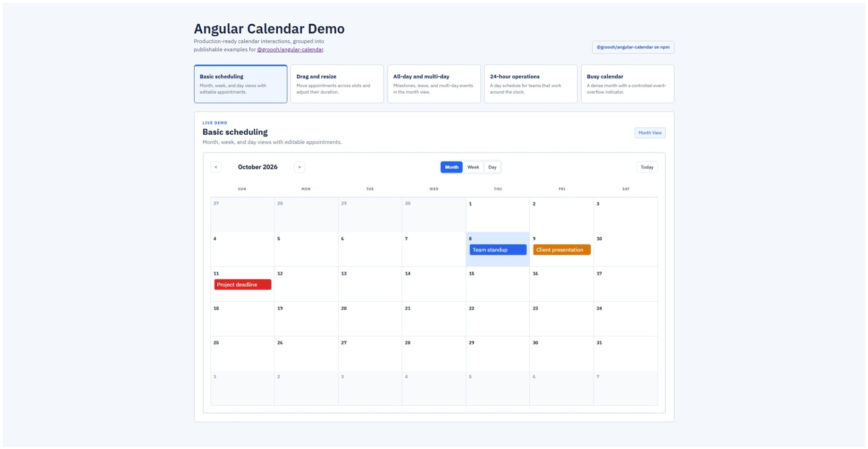
Task: Select the Basic scheduling example card
Action: click(x=240, y=84)
